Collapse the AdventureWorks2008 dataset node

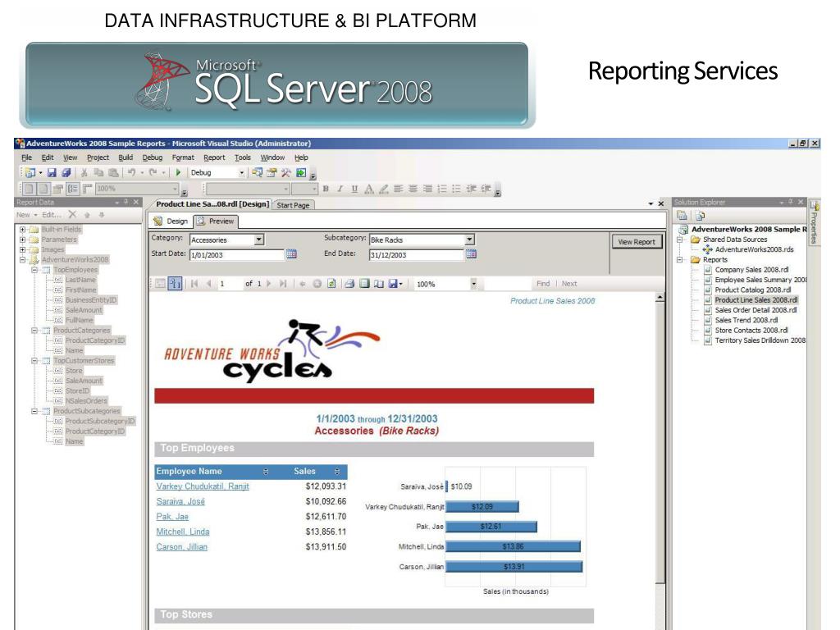point(22,260)
